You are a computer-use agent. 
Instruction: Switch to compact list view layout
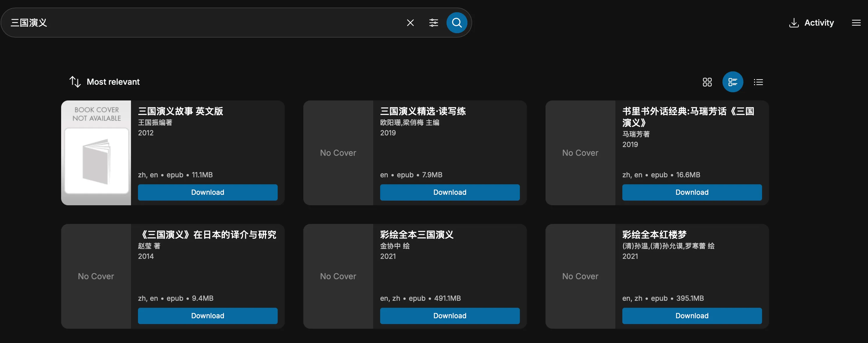pos(758,82)
